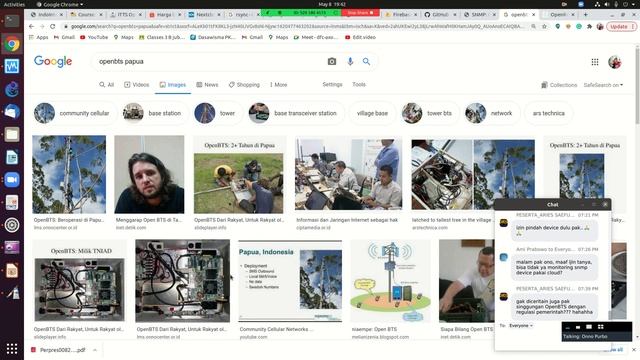This screenshot has width=640, height=360.
Task: Filter by tower chip
Action: (x=218, y=113)
